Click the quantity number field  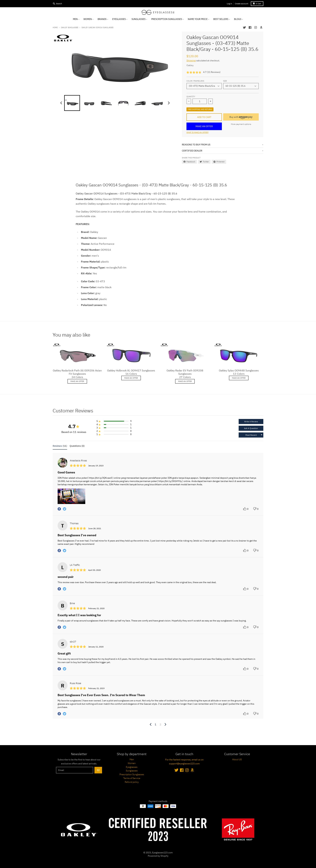coord(199,101)
